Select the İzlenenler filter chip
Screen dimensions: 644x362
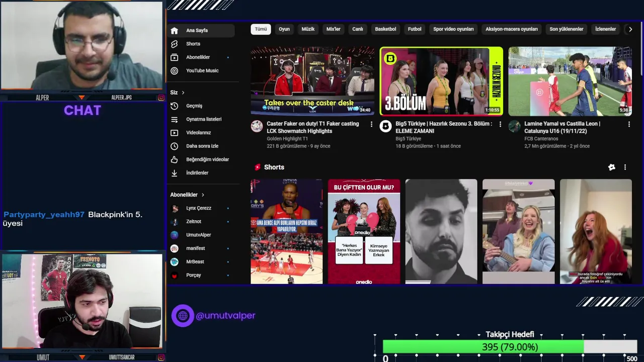(606, 29)
